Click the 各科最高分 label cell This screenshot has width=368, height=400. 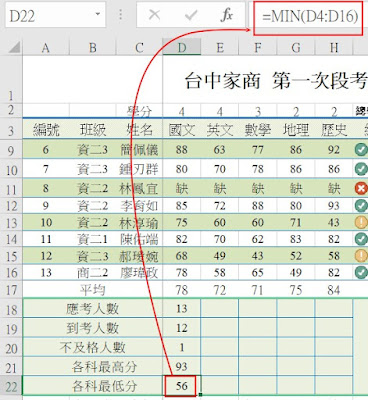coord(93,367)
